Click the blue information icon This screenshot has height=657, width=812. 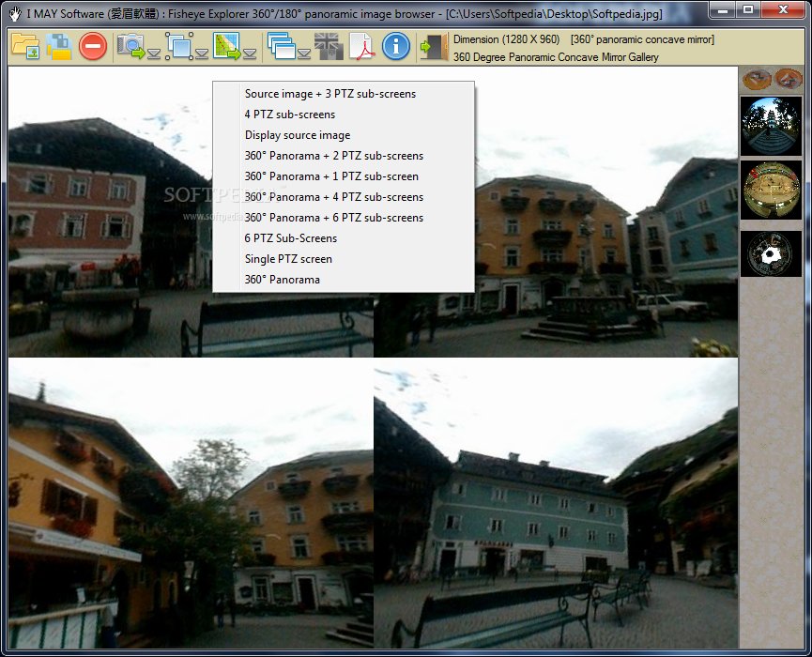396,47
